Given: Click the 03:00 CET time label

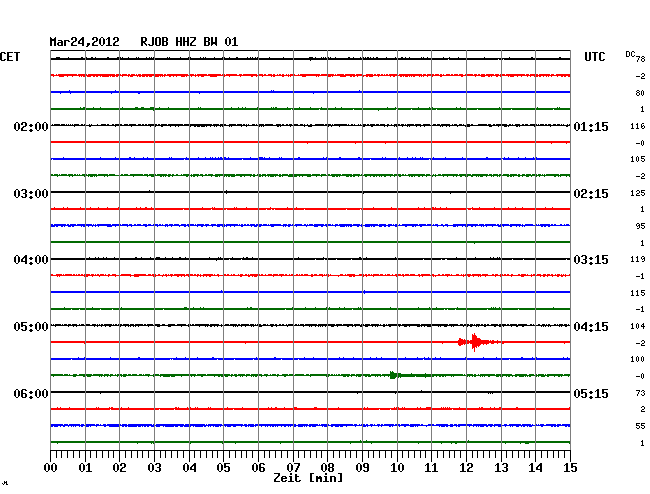Looking at the screenshot, I should tap(31, 194).
